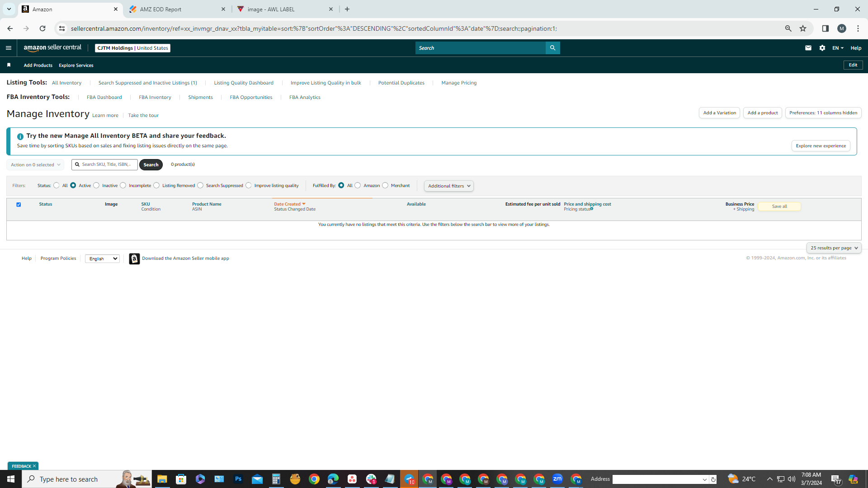Select Fulfilled By Amazon radio button

358,185
